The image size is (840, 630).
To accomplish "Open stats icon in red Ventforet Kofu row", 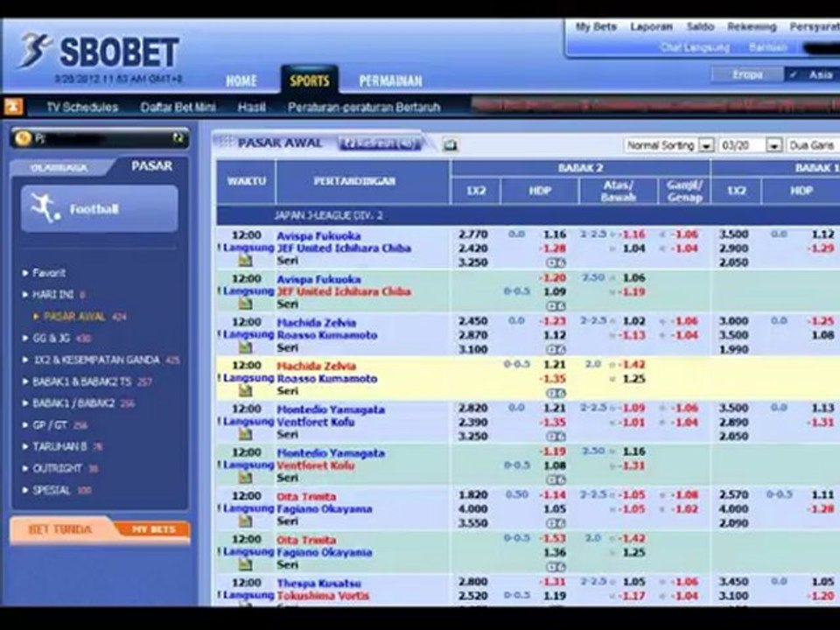I will (x=245, y=479).
